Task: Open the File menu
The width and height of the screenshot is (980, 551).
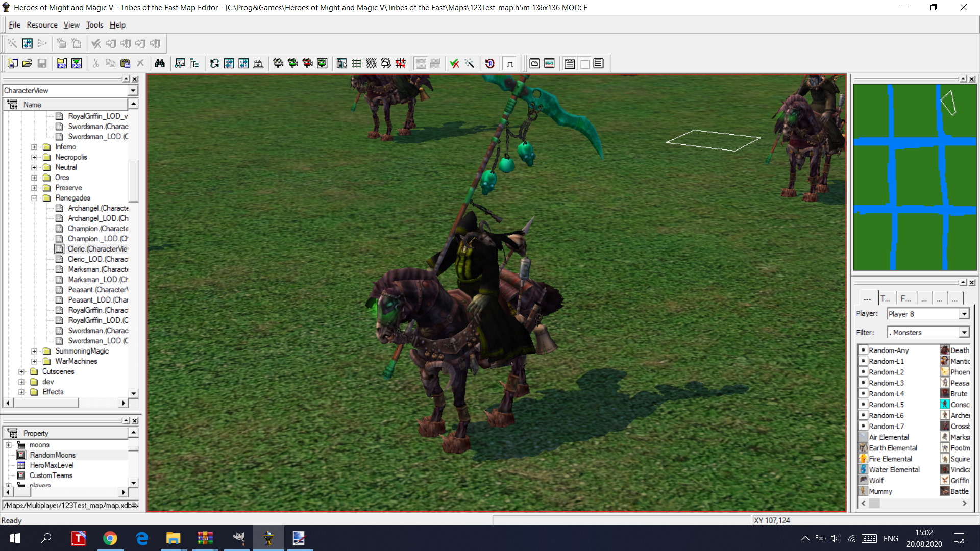Action: click(14, 25)
